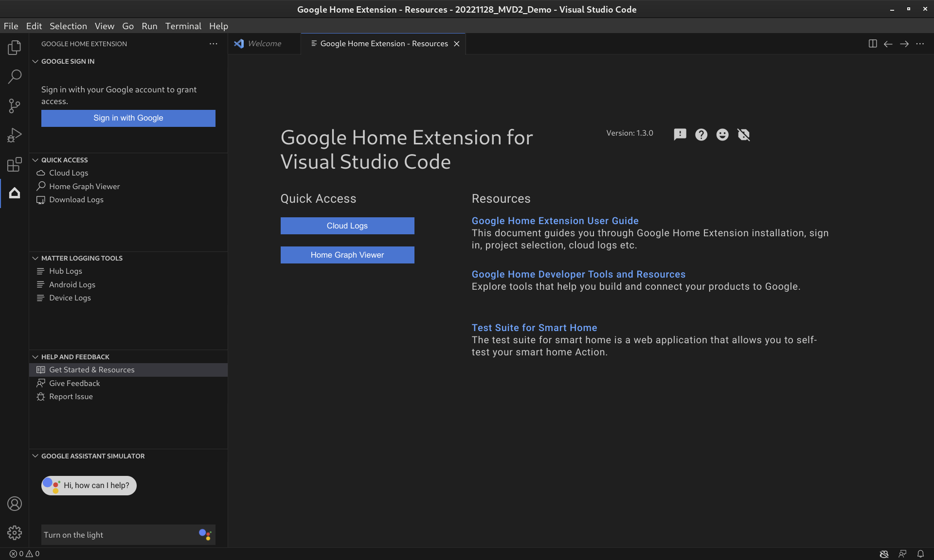The image size is (934, 560).
Task: Open the Google Home Extension User Guide link
Action: [x=555, y=220]
